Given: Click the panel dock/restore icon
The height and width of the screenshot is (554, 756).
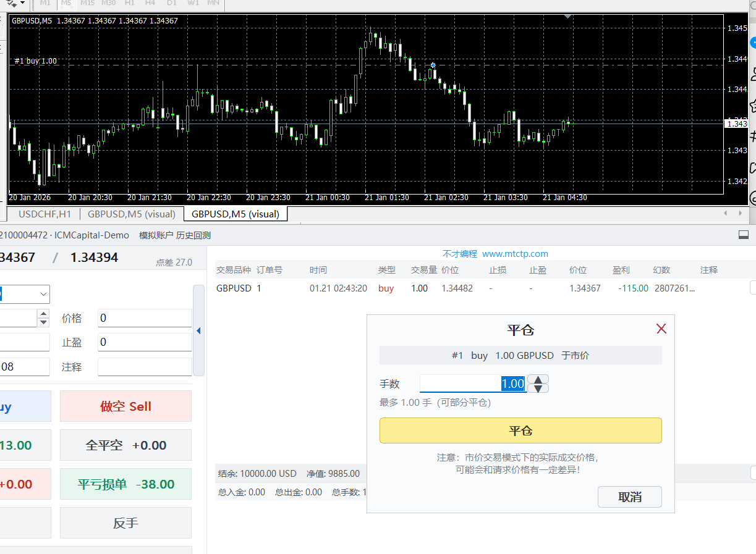Looking at the screenshot, I should click(x=744, y=235).
